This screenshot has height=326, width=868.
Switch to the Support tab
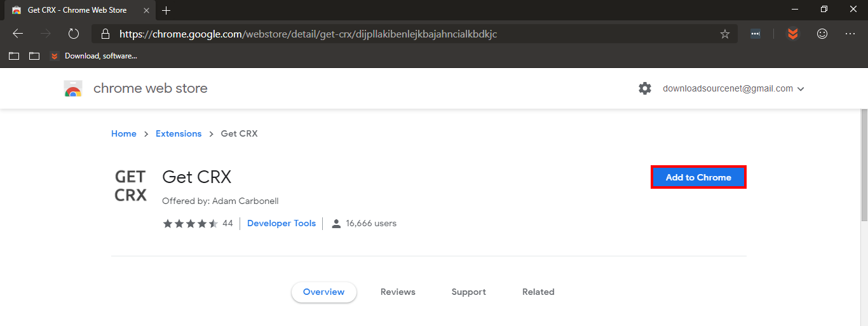(x=469, y=292)
